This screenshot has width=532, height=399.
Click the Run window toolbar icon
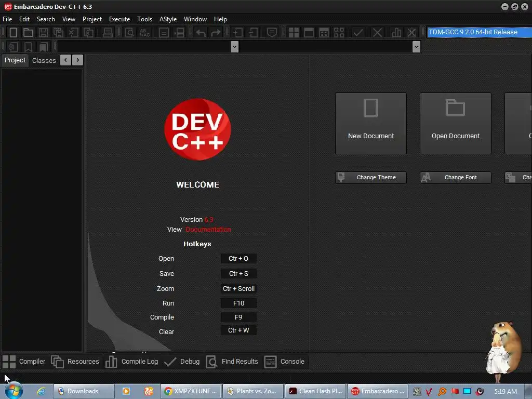coord(309,33)
